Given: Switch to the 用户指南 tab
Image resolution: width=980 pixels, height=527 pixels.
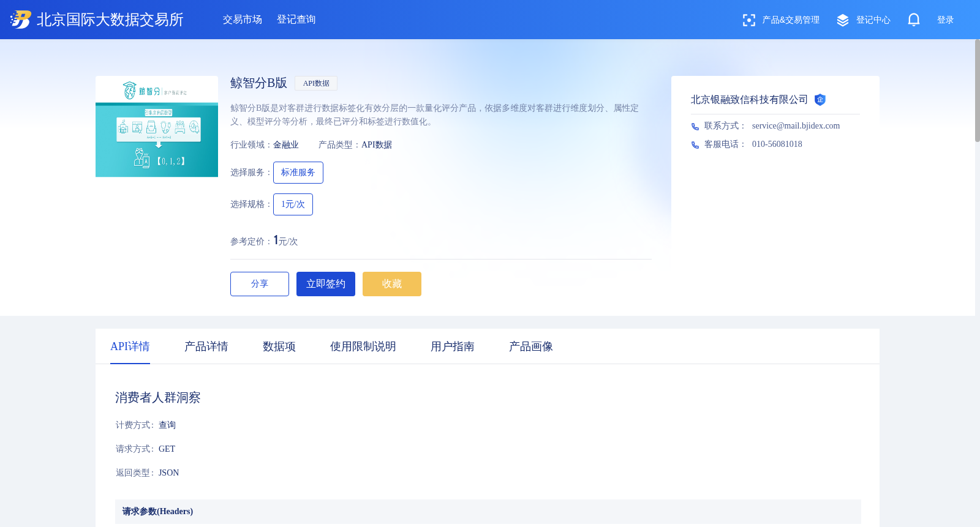Looking at the screenshot, I should coord(453,346).
